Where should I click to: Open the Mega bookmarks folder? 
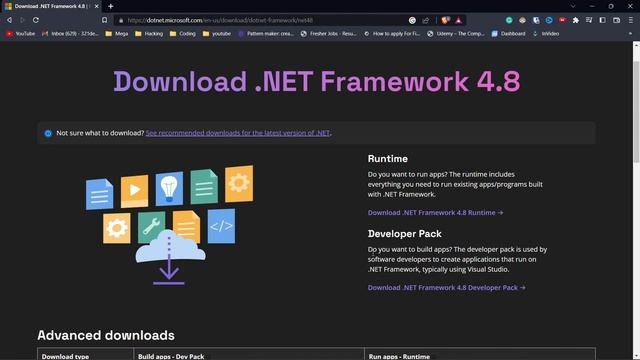click(117, 33)
